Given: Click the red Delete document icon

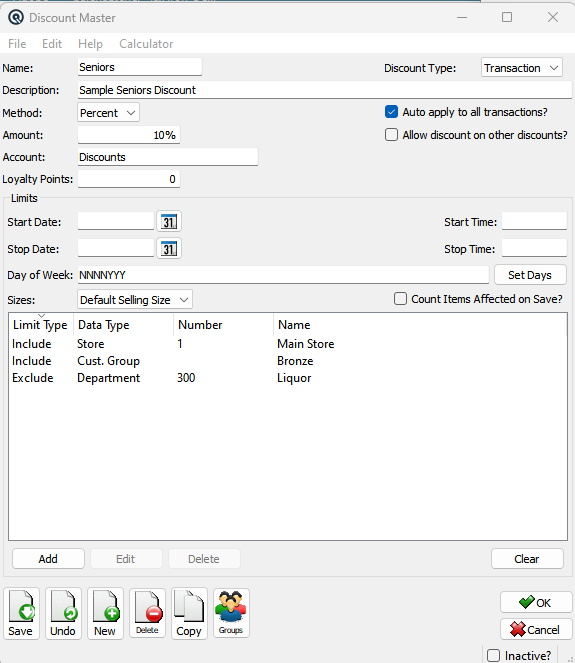Looking at the screenshot, I should pos(147,613).
